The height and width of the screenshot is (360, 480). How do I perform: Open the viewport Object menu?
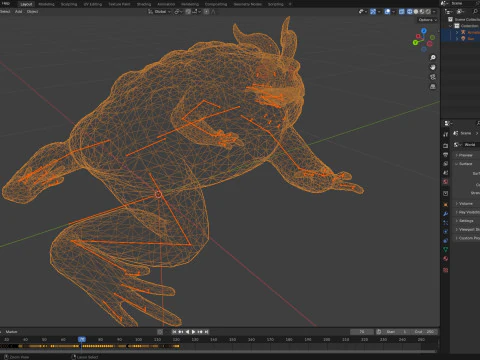click(x=32, y=11)
